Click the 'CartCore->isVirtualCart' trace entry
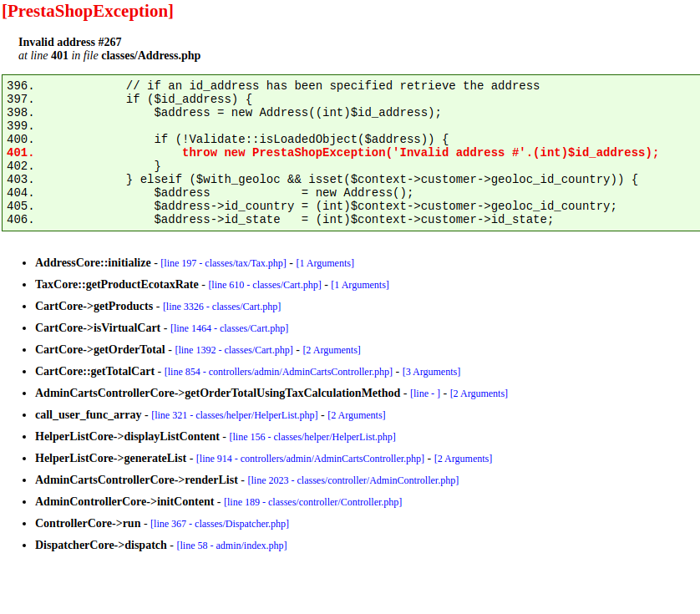Viewport: 700px width, 614px height. 98,328
